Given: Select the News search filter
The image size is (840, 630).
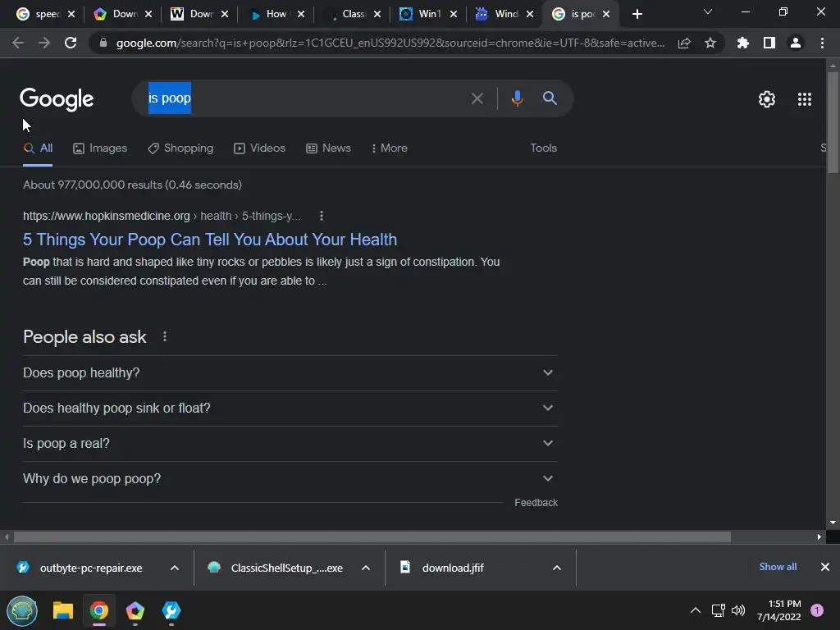Looking at the screenshot, I should (328, 148).
